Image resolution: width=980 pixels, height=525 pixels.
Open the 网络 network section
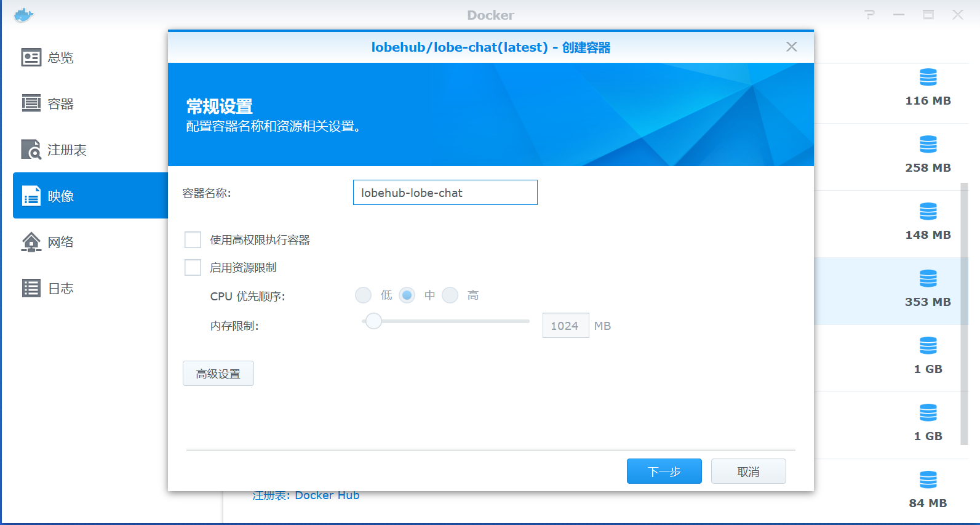coord(31,242)
